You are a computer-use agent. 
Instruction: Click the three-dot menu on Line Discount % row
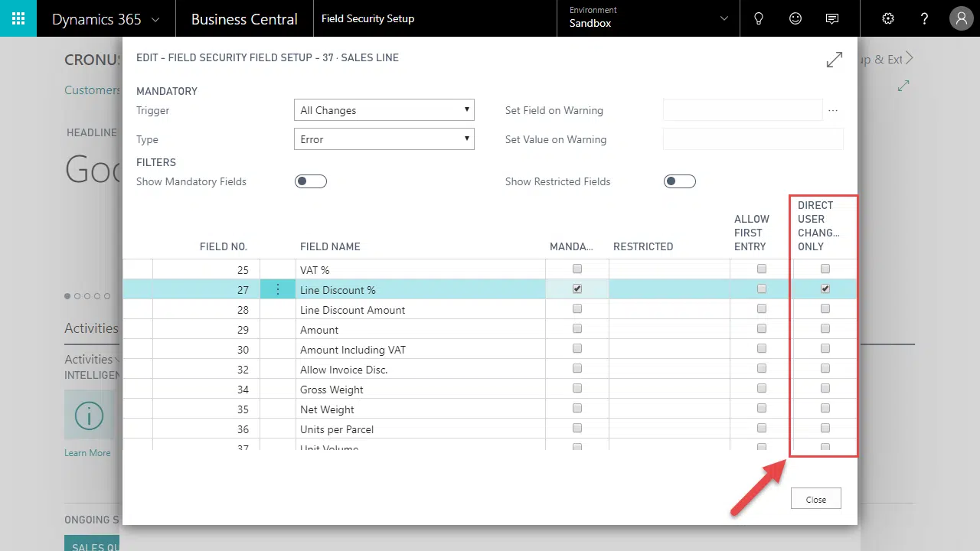[x=278, y=290]
